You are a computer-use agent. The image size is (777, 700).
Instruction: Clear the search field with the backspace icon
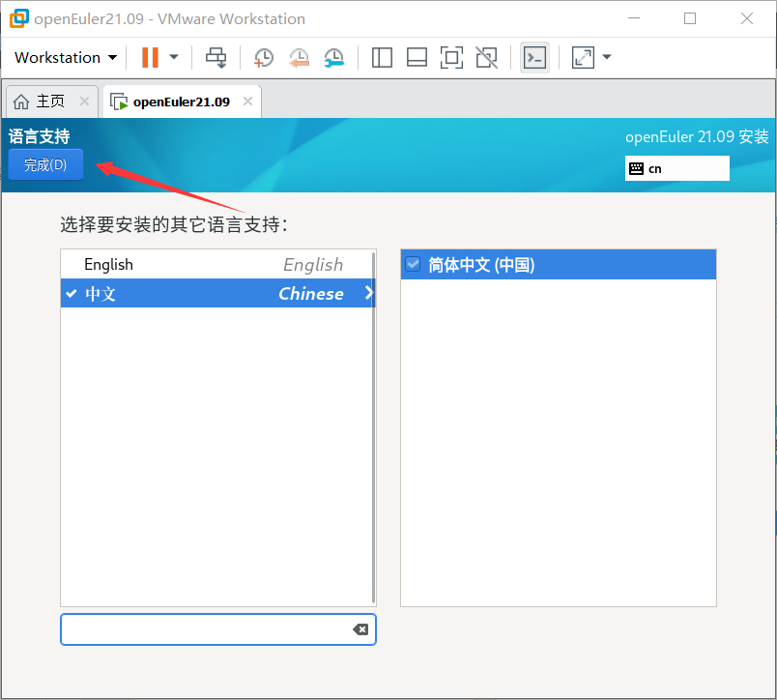tap(360, 629)
